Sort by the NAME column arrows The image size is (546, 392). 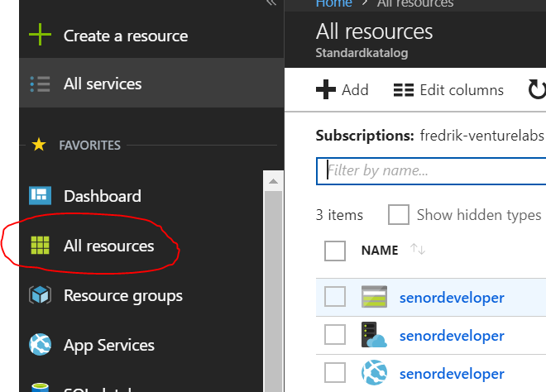pos(418,249)
